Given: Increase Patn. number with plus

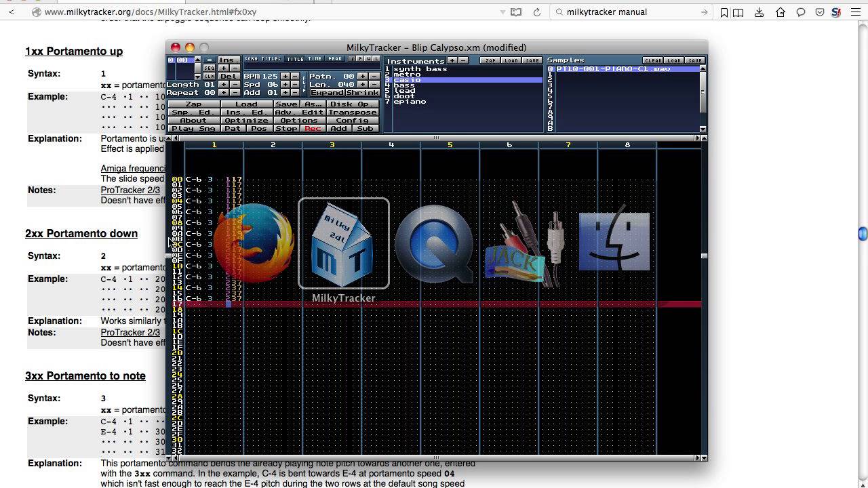Looking at the screenshot, I should click(362, 76).
